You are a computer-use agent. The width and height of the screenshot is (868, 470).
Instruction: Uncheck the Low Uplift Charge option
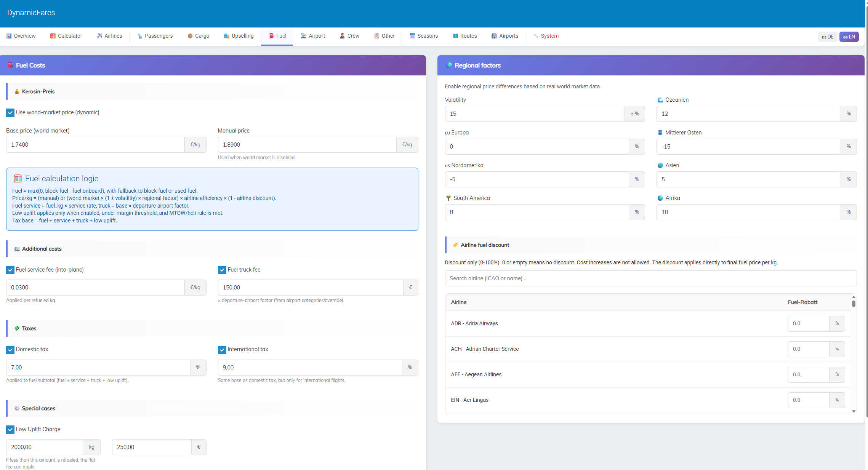pos(10,430)
